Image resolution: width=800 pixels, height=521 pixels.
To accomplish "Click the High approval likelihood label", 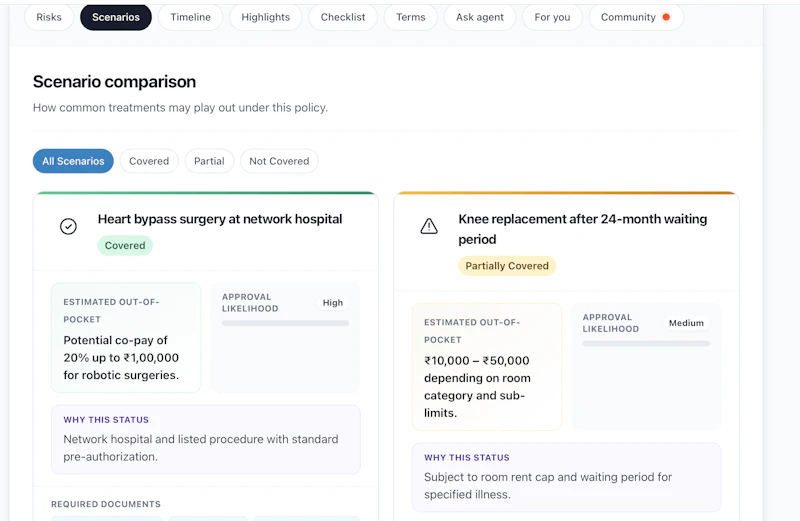I will 333,303.
